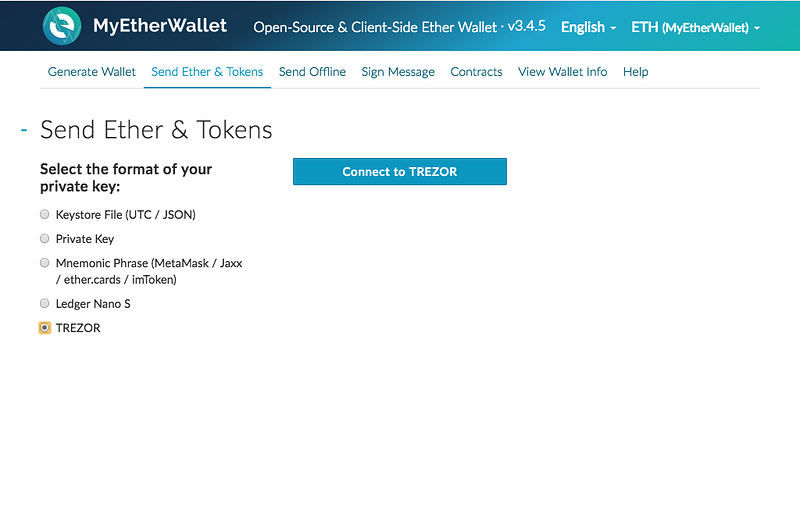Select the TREZOR radio button
Viewport: 800px width, 508px height.
pos(44,327)
